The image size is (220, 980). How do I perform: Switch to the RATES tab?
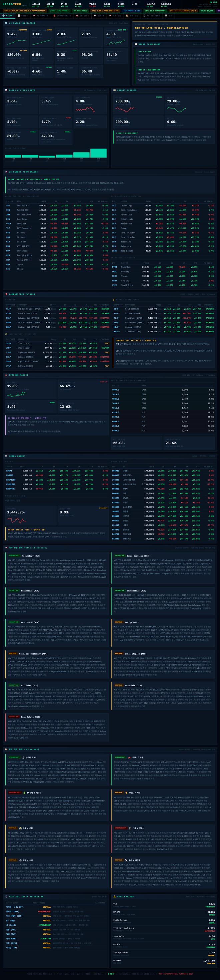(24, 16)
